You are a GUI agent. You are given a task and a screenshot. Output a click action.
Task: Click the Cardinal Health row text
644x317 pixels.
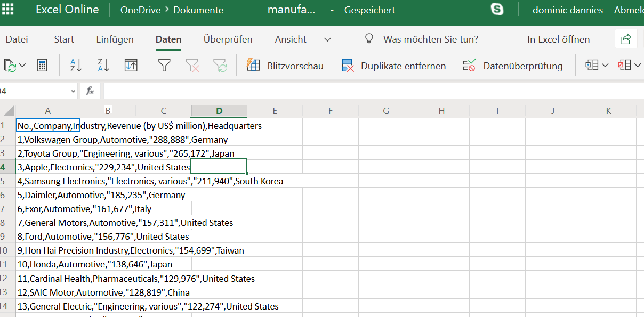pos(136,278)
